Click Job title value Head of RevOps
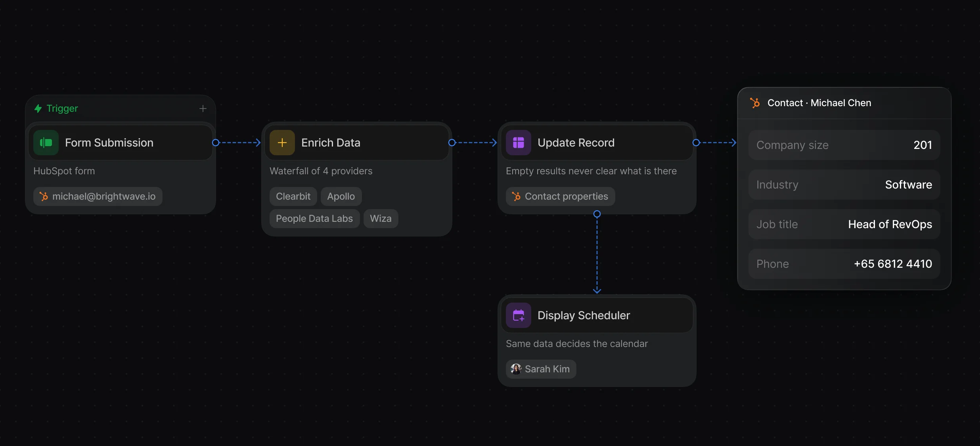The width and height of the screenshot is (980, 446). [890, 224]
